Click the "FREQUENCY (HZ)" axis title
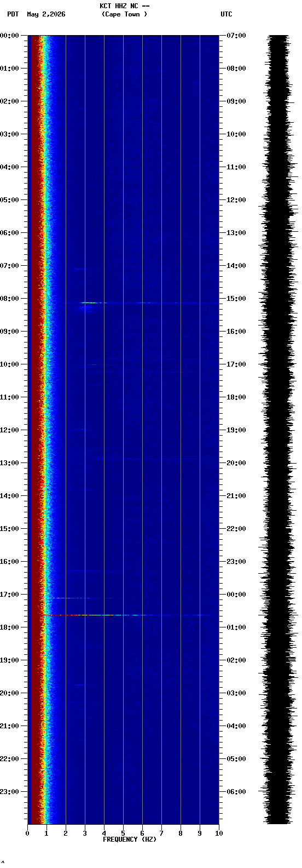 pos(130,840)
